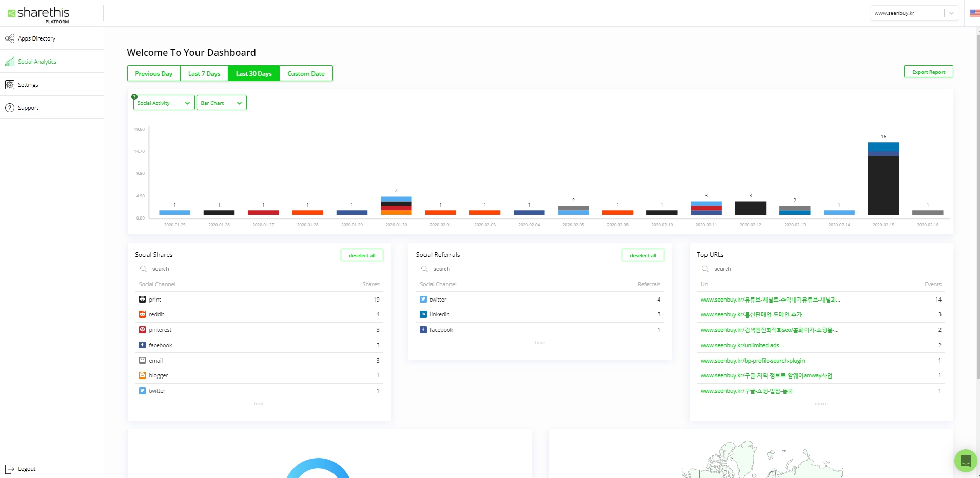This screenshot has height=478, width=980.
Task: Click the Apps Directory sidebar icon
Action: 10,38
